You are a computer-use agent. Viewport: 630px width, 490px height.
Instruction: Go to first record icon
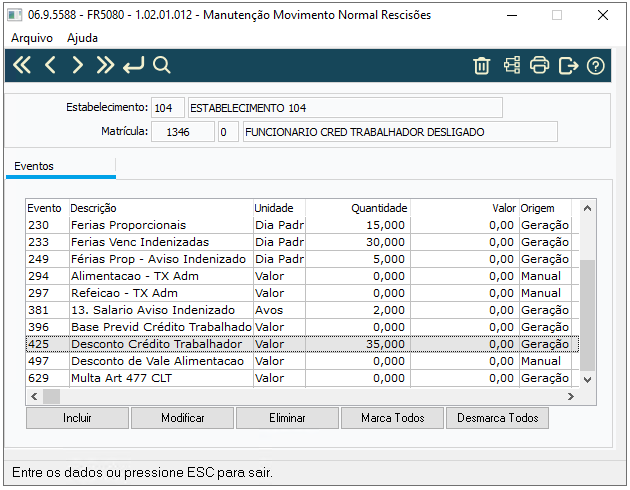tap(22, 65)
